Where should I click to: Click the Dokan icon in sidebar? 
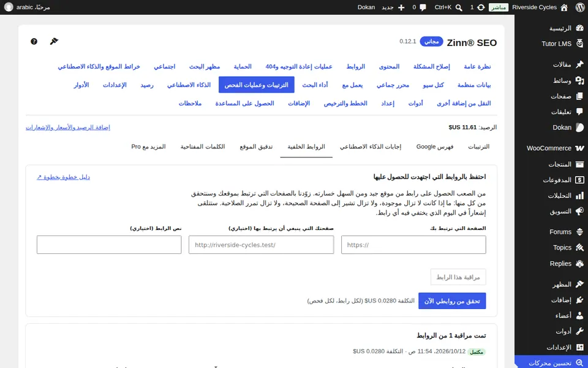pos(580,128)
